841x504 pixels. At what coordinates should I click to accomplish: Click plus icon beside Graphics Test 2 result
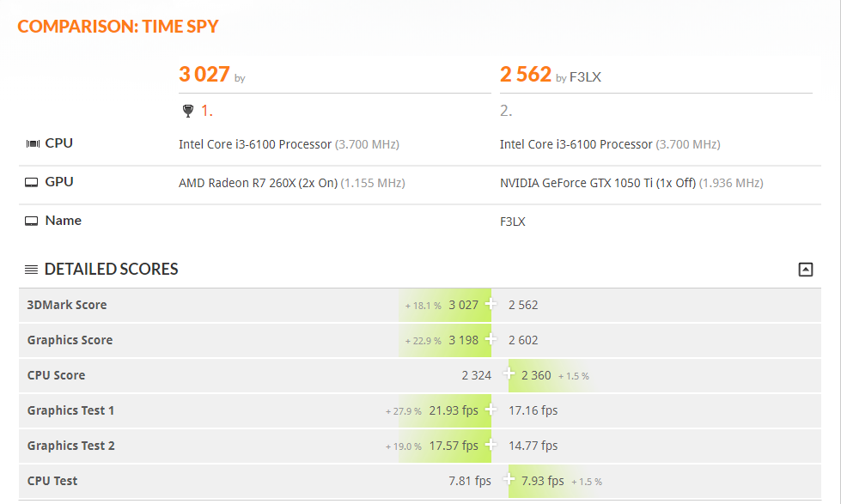(491, 445)
